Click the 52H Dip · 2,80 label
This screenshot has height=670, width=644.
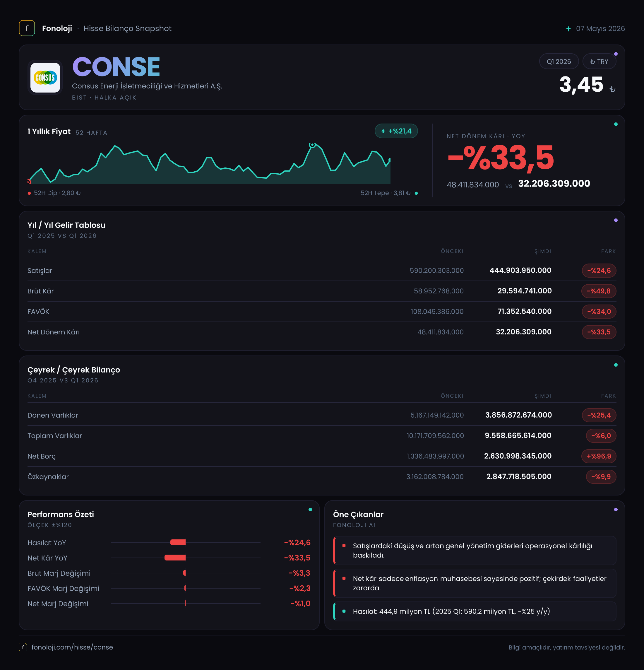tap(57, 193)
